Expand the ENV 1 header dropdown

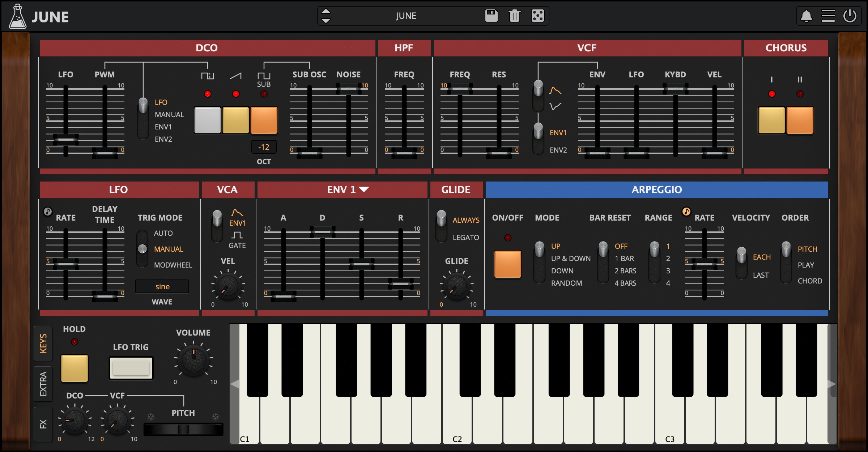pyautogui.click(x=363, y=189)
